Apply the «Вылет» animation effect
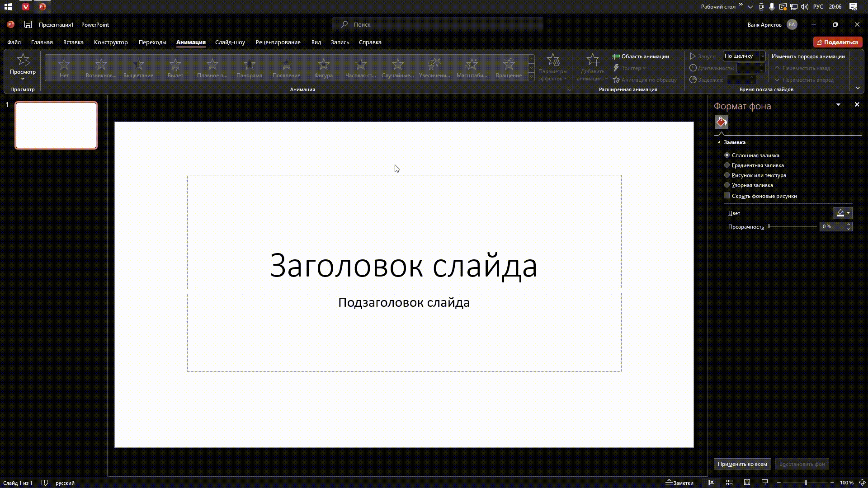The height and width of the screenshot is (488, 868). click(175, 68)
